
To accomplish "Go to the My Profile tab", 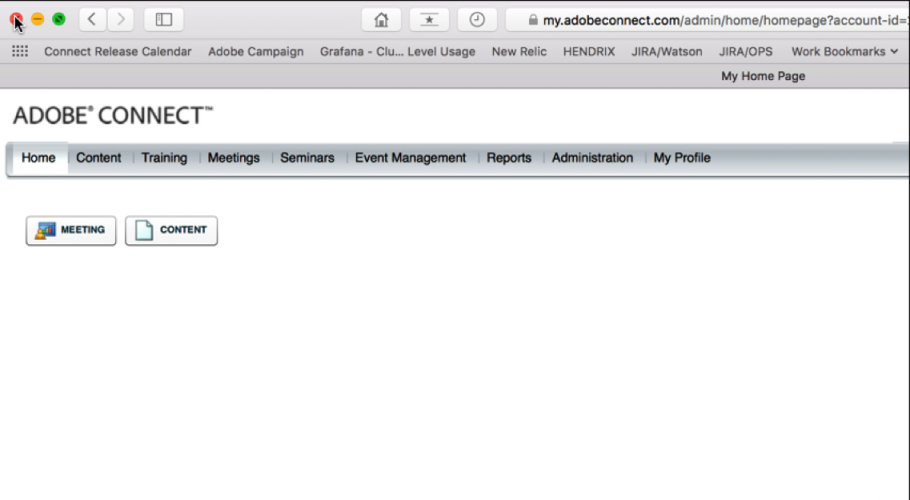I will coord(682,158).
